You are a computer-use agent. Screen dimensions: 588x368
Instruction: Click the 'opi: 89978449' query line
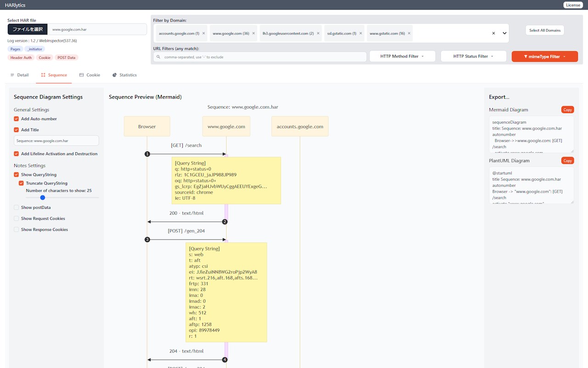tap(204, 330)
